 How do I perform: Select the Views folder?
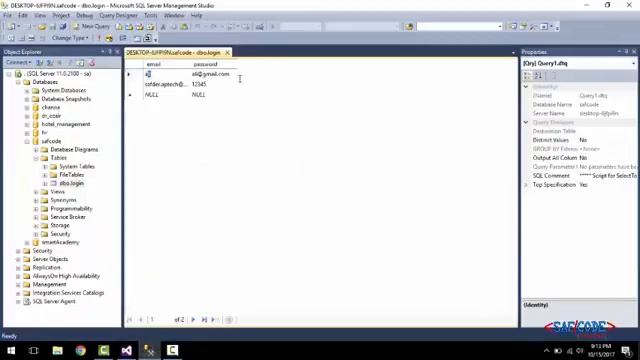57,192
